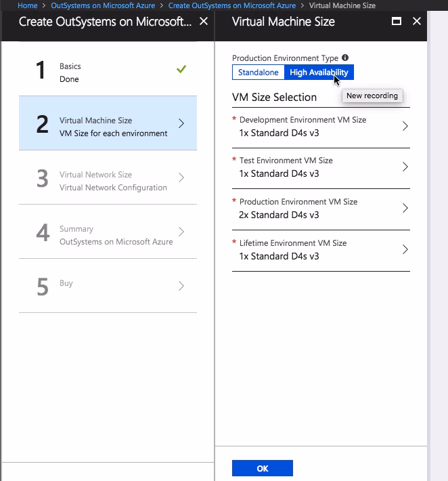Viewport: 448px width, 481px height.
Task: Select '1x Standard D4s v3' under Test Environment
Action: point(279,173)
